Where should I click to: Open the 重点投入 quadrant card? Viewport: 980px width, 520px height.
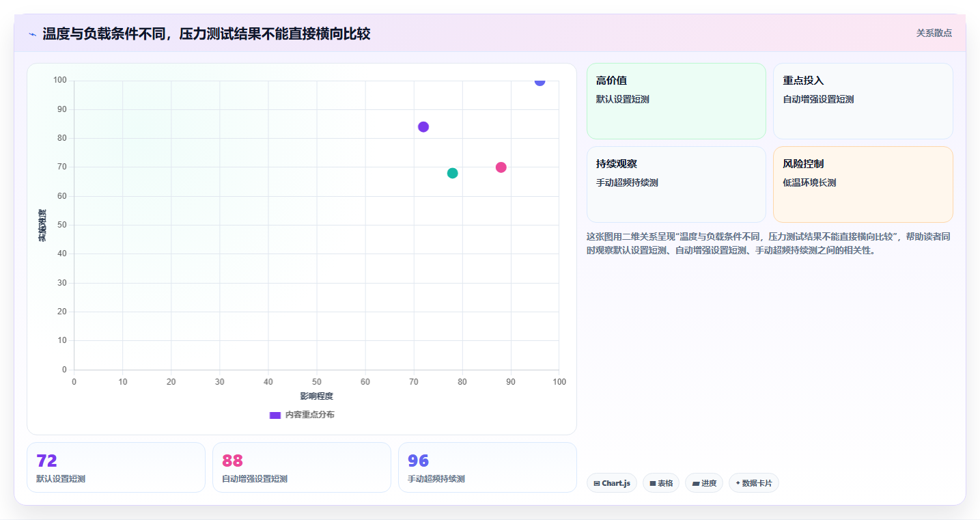tap(863, 101)
